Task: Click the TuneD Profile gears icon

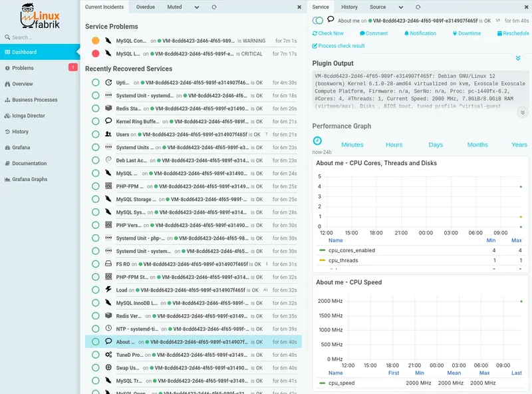Action: click(108, 355)
